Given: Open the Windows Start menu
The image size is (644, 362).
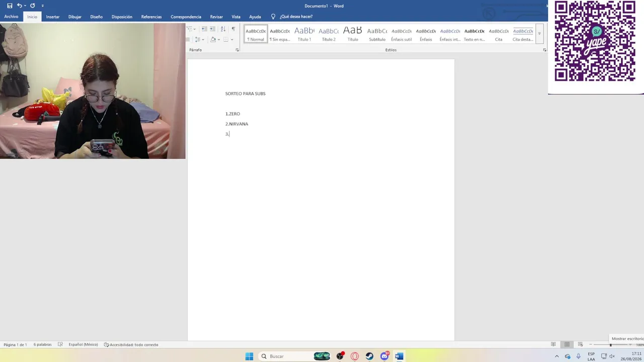Looking at the screenshot, I should [x=249, y=356].
